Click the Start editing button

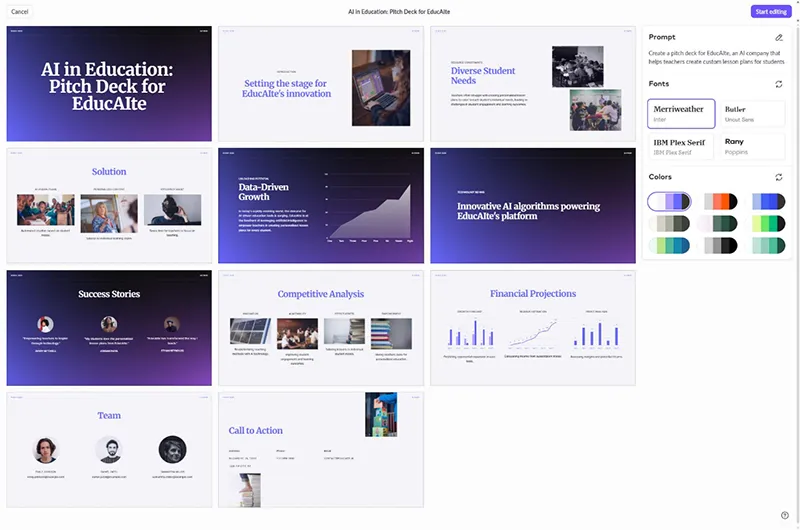770,11
